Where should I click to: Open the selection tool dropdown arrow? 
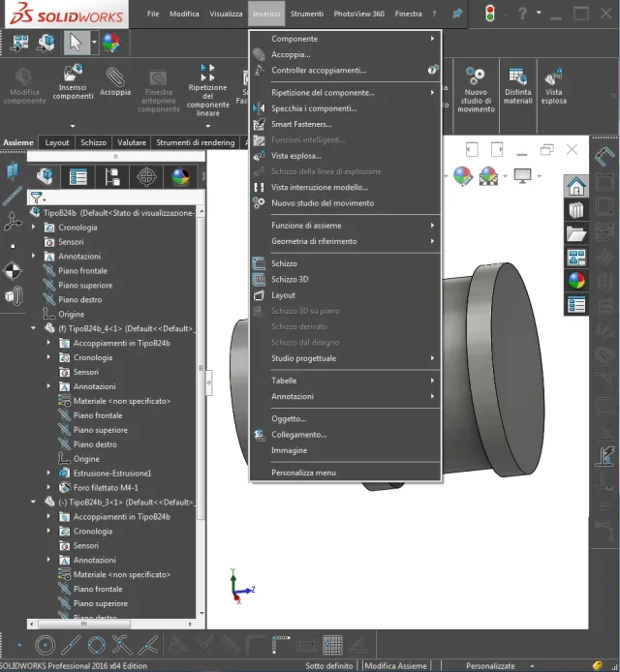tap(94, 43)
